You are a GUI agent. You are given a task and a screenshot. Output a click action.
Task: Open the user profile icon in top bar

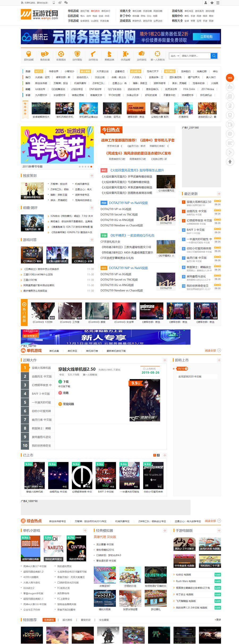click(x=206, y=3)
